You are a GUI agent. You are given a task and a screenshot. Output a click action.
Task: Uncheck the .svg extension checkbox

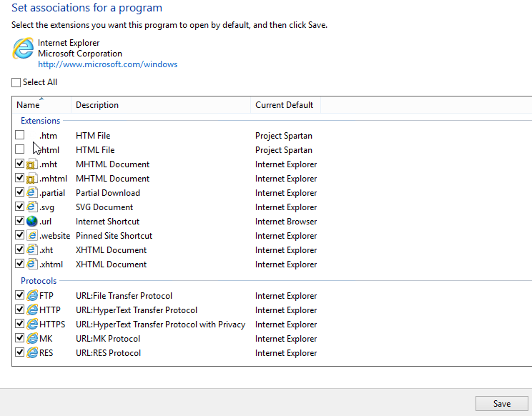pyautogui.click(x=20, y=206)
